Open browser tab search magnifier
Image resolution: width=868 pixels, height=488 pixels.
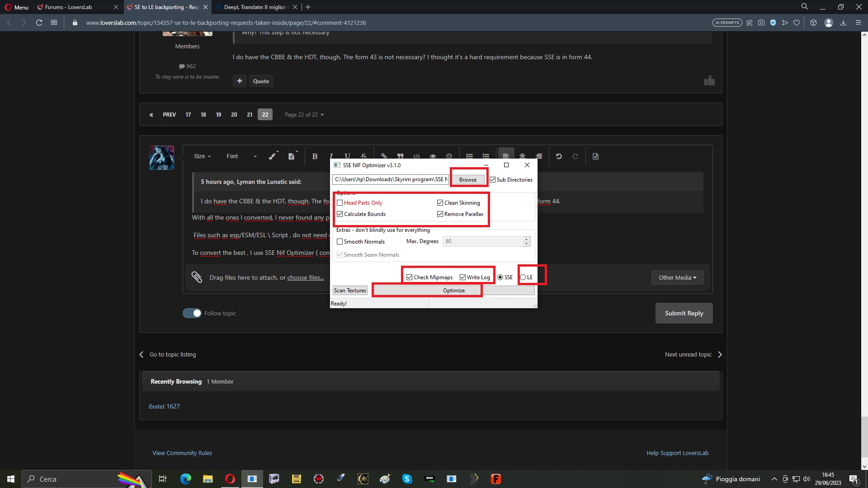pyautogui.click(x=805, y=7)
